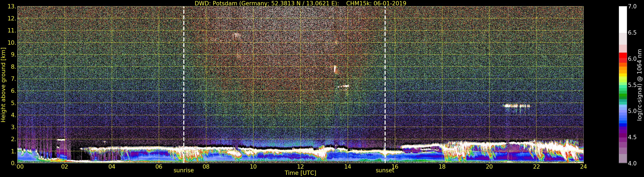Click the height axis tick label '2.'
Viewport: 644px width, 177px height.
point(13,139)
